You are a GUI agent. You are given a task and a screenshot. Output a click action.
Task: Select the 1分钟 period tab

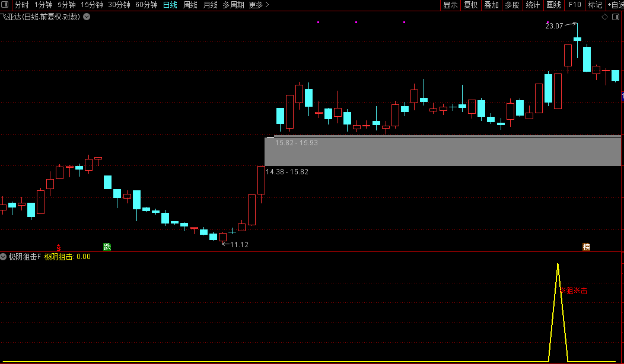tap(43, 5)
